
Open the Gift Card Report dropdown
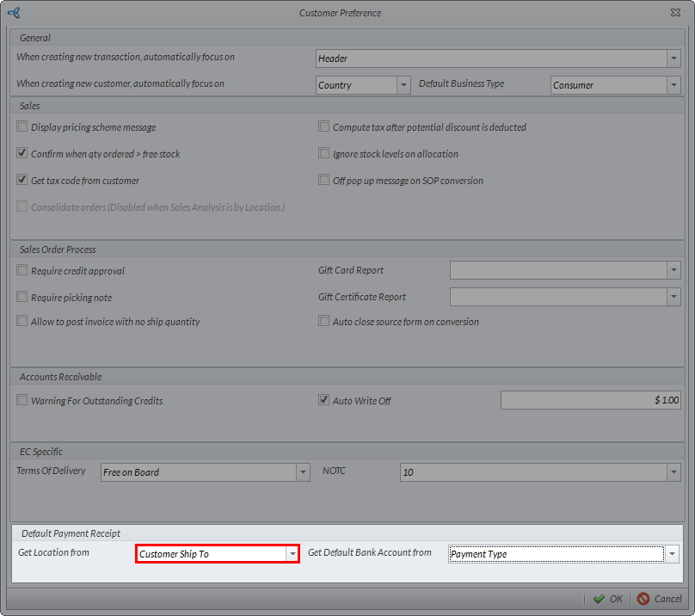pos(673,270)
